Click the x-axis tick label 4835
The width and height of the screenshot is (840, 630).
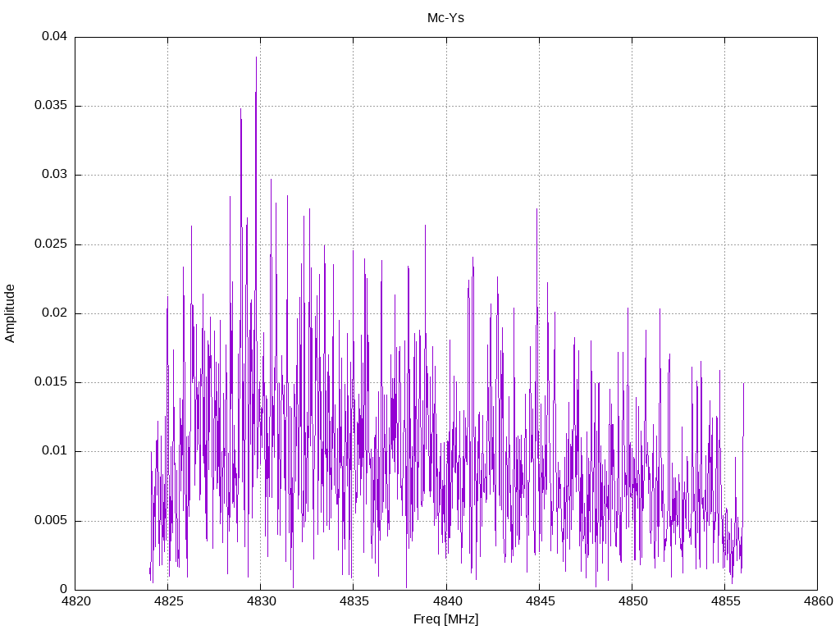tap(354, 601)
